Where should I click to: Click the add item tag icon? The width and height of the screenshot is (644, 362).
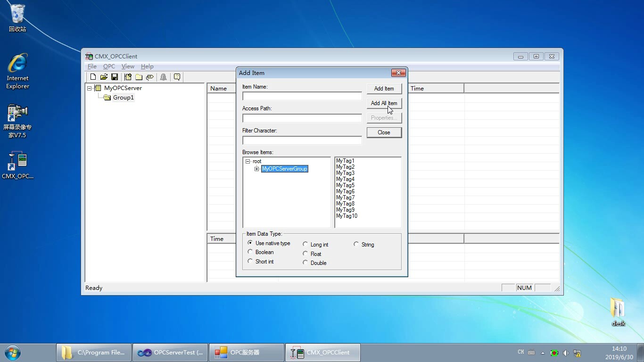(150, 77)
